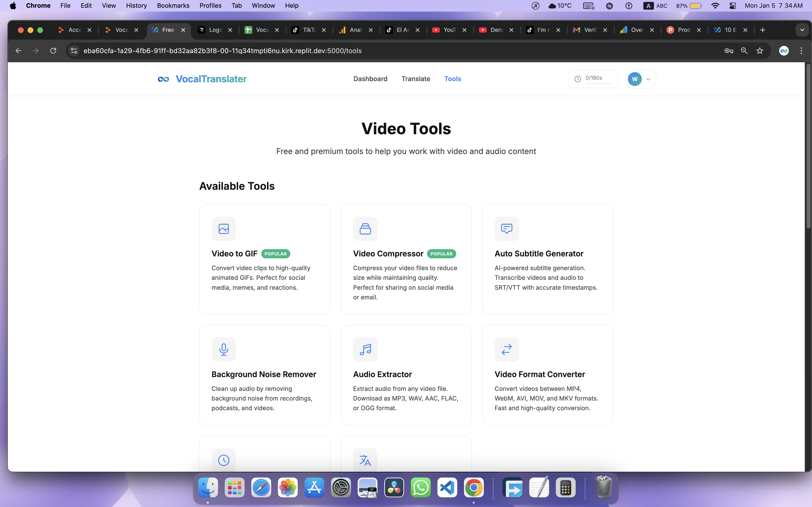This screenshot has height=507, width=812.
Task: Open the tab search chevron in Chrome
Action: (802, 30)
